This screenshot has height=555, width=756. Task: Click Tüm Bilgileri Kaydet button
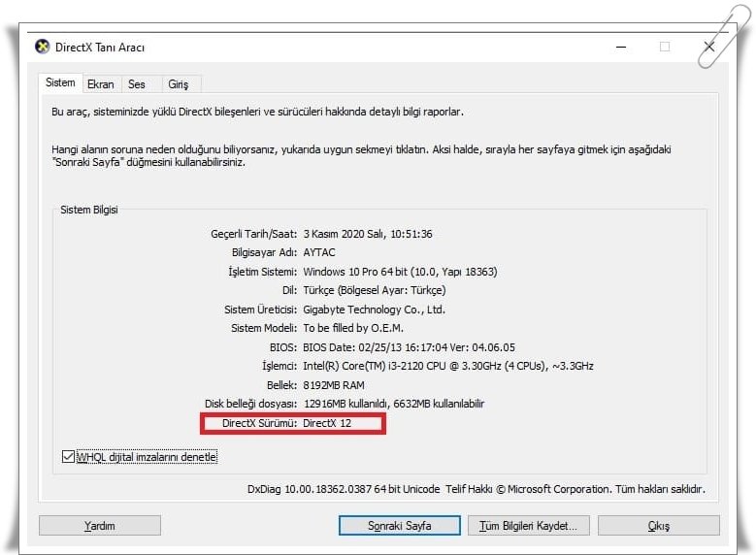pos(529,526)
